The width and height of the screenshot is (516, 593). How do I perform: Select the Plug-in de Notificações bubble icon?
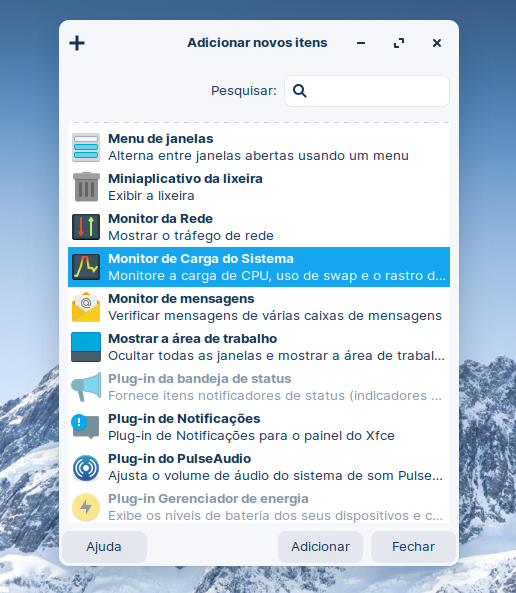pyautogui.click(x=85, y=427)
